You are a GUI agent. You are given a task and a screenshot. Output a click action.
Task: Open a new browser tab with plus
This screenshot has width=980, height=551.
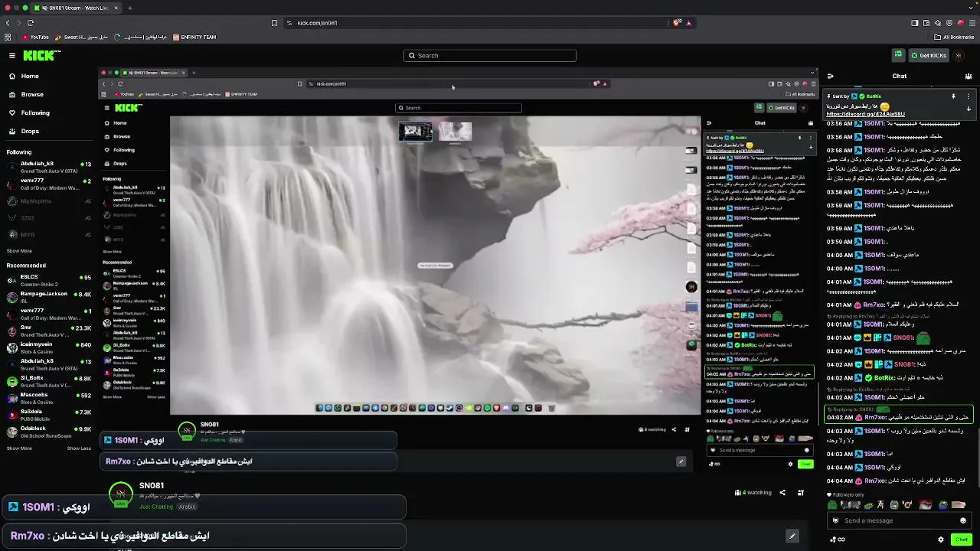pyautogui.click(x=130, y=8)
